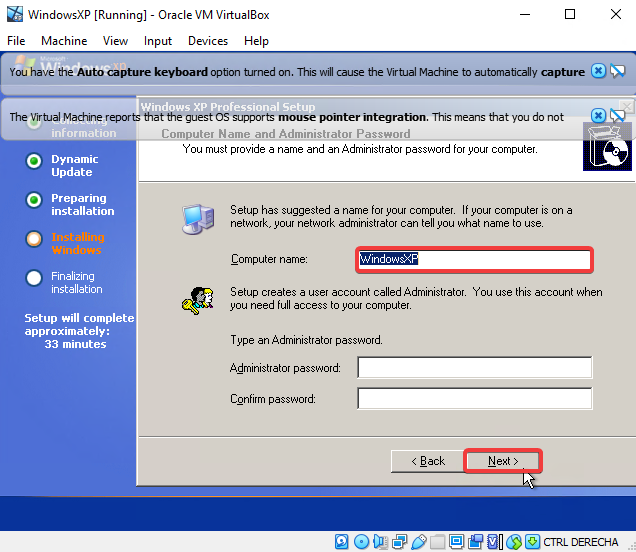636x552 pixels.
Task: Click the don't-show-again icon on mouse integration notification
Action: pos(618,116)
